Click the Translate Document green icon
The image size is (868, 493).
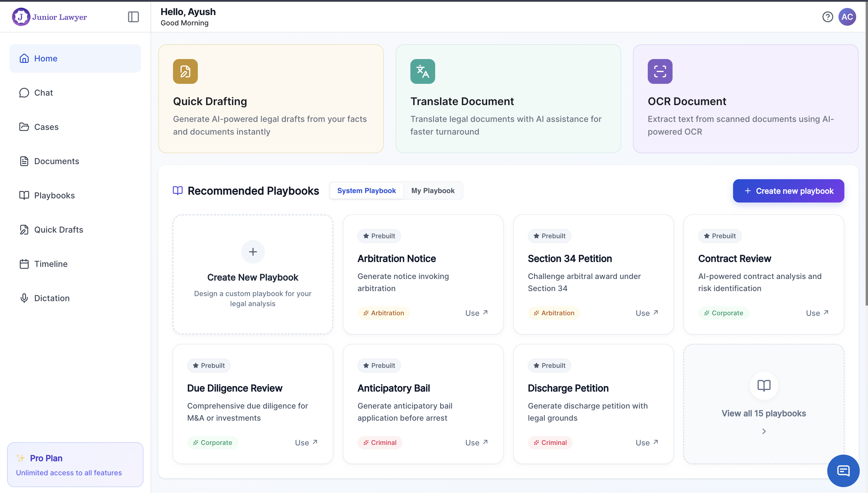[x=422, y=71]
